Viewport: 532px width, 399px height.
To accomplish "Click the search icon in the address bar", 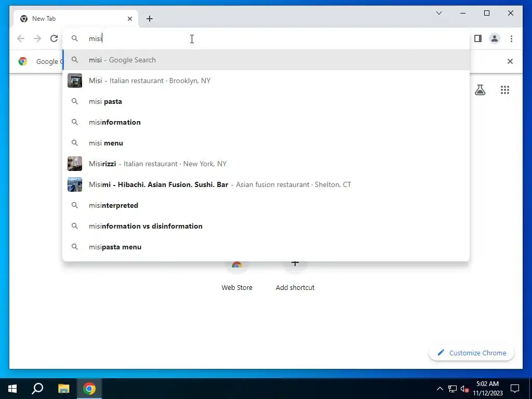I will (75, 38).
